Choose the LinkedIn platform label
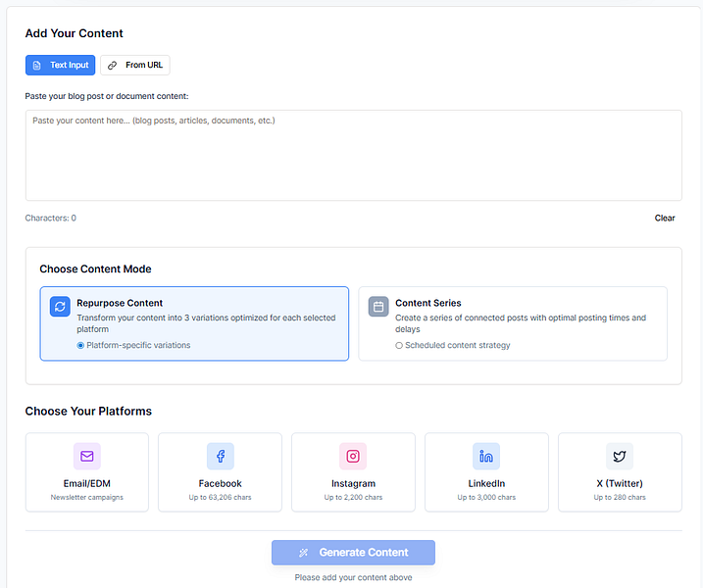Screen dimensions: 703x588 tap(486, 483)
